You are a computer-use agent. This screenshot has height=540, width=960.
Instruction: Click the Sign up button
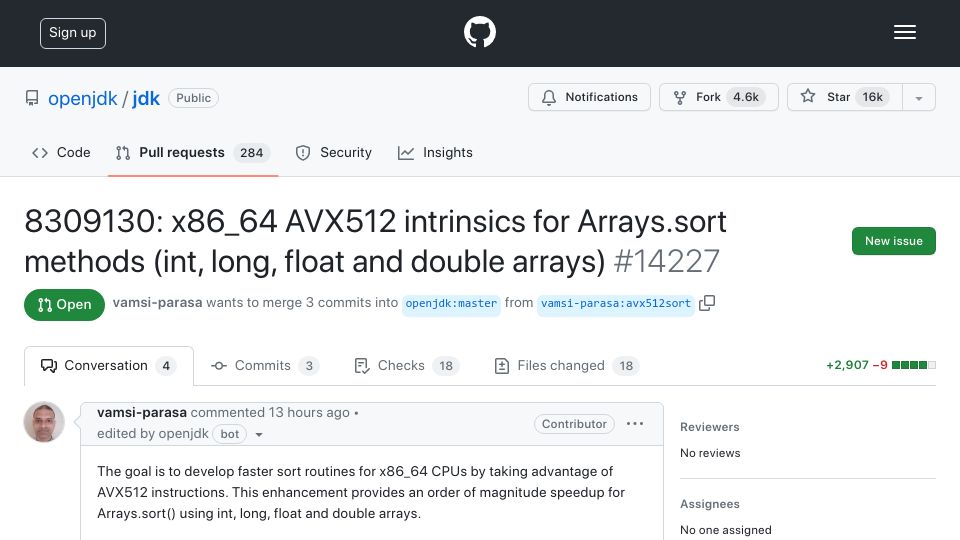(x=73, y=33)
